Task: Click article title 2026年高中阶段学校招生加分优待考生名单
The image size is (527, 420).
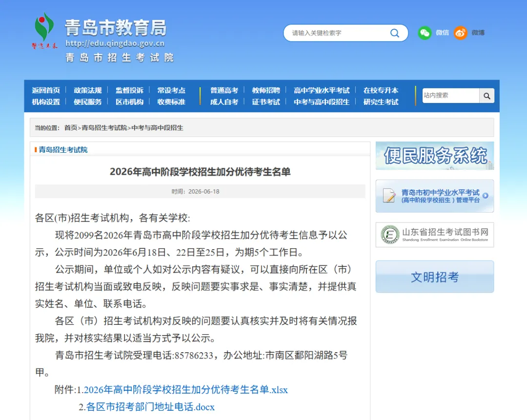Action: [x=200, y=172]
